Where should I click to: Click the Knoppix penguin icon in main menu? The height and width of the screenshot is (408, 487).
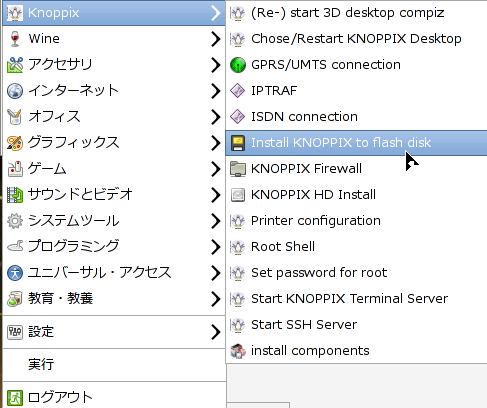click(15, 13)
